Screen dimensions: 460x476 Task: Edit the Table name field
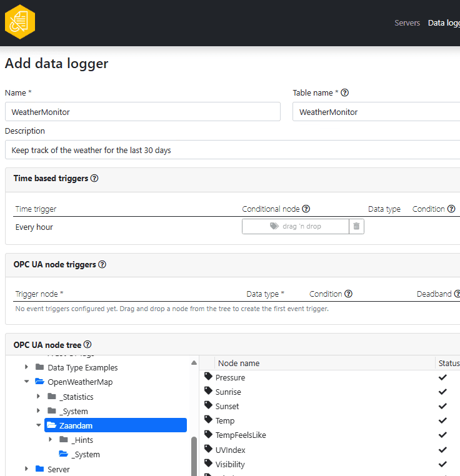tap(376, 112)
